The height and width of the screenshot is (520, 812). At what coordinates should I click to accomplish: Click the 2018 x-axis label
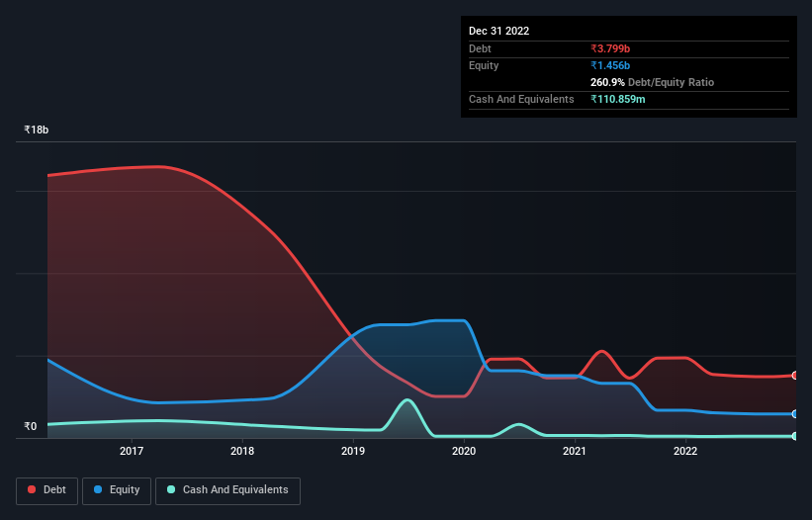(x=242, y=451)
